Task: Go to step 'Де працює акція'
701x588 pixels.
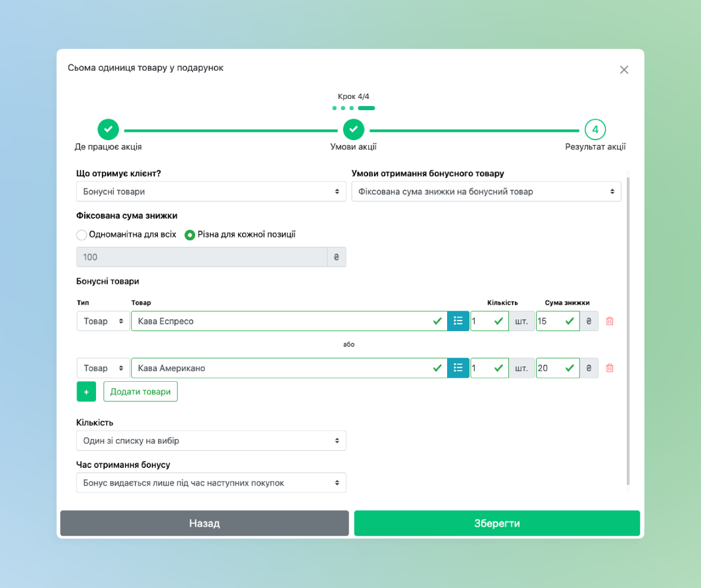Action: coord(108,129)
